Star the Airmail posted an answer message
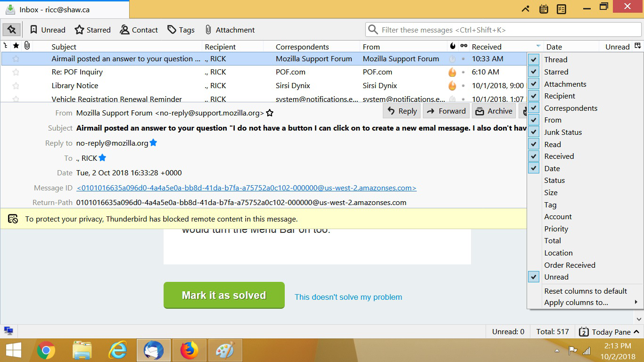644x362 pixels. coord(16,59)
